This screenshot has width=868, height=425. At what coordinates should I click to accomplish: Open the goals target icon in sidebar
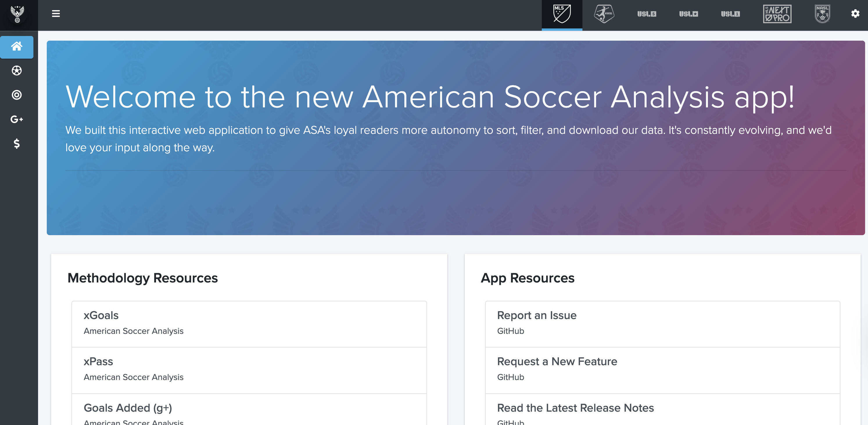coord(17,95)
